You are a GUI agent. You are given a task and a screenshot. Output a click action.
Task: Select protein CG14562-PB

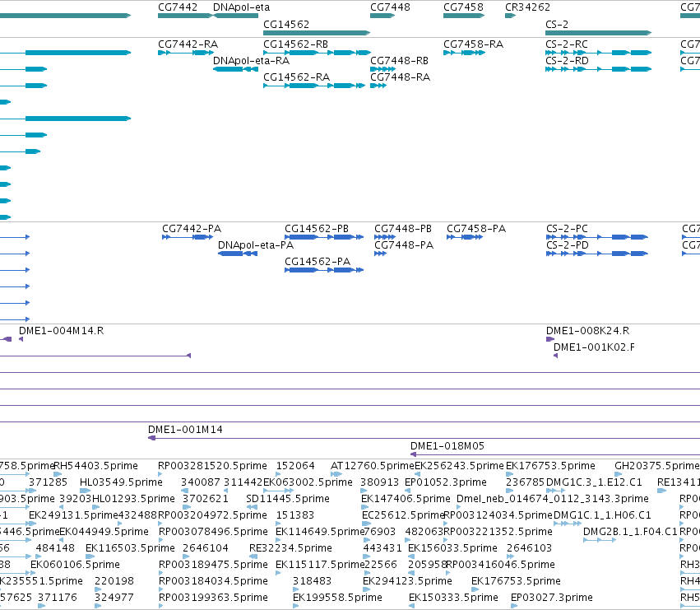(x=317, y=229)
